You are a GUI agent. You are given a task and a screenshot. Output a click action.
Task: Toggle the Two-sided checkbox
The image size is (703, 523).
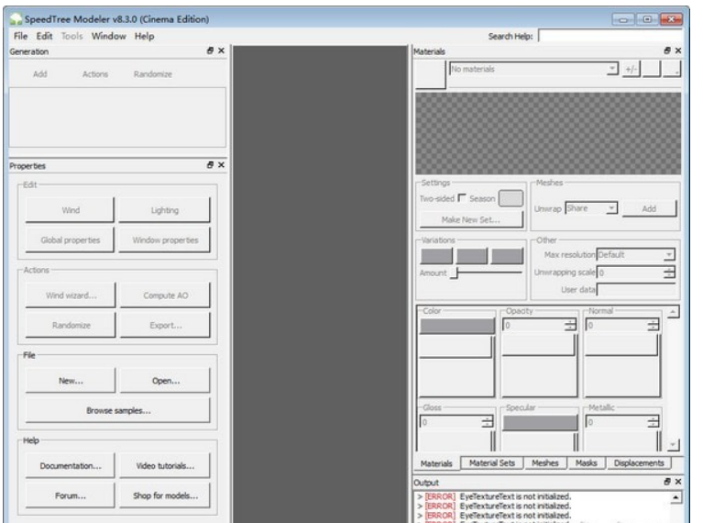coord(462,198)
